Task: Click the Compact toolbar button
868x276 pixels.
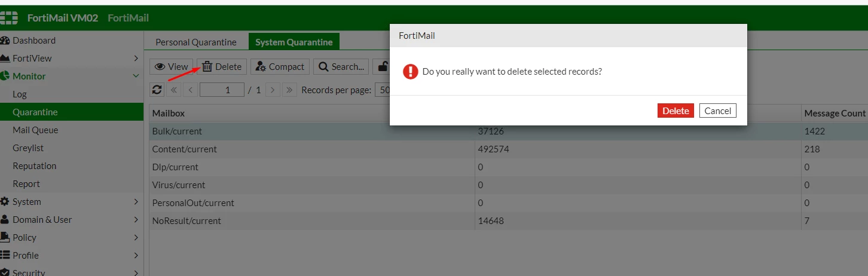Action: pyautogui.click(x=280, y=67)
